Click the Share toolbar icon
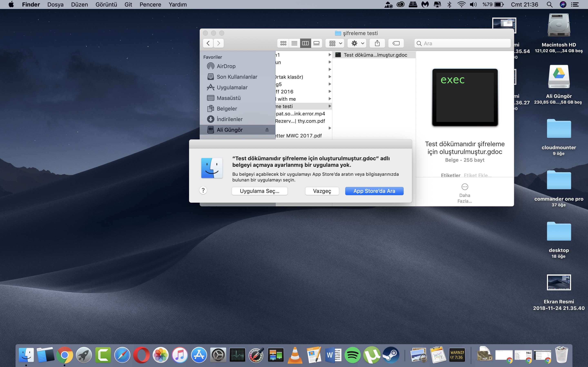 pos(377,43)
